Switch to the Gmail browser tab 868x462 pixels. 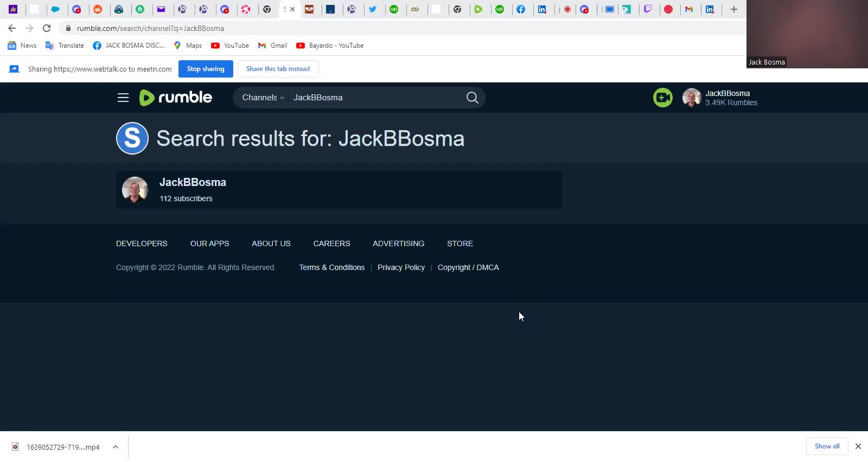[689, 9]
